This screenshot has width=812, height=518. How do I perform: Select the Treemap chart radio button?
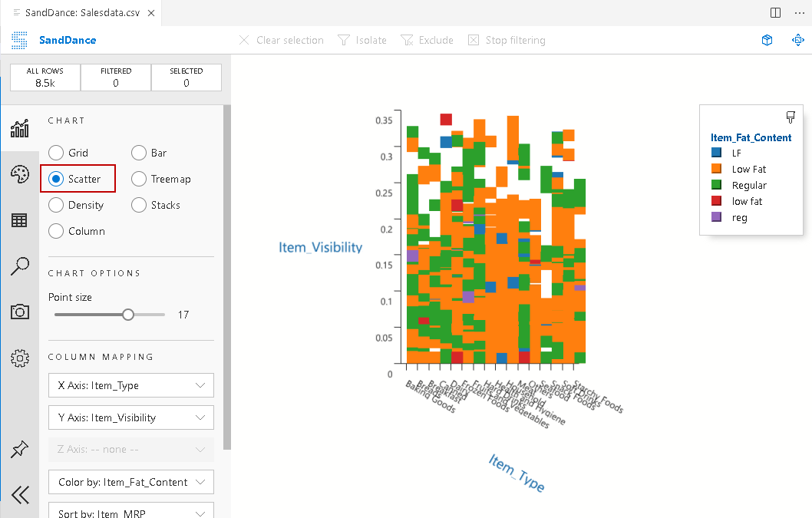139,179
